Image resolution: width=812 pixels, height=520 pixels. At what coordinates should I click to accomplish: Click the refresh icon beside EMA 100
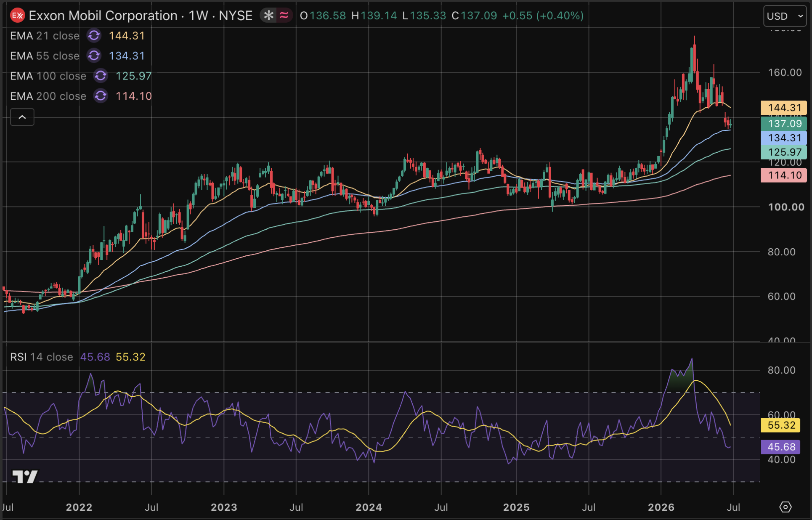pos(101,76)
